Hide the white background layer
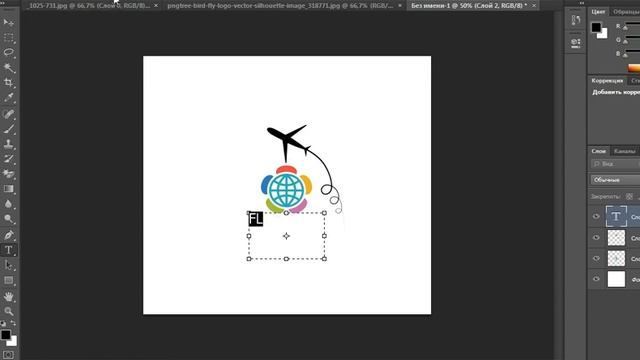Viewport: 640px width, 360px height. (x=596, y=279)
